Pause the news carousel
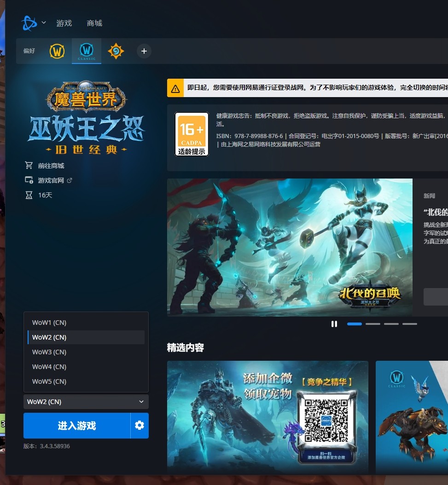This screenshot has height=485, width=448. coord(334,324)
